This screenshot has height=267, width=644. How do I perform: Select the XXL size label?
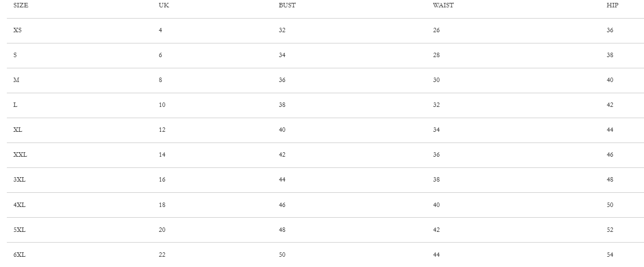point(20,155)
